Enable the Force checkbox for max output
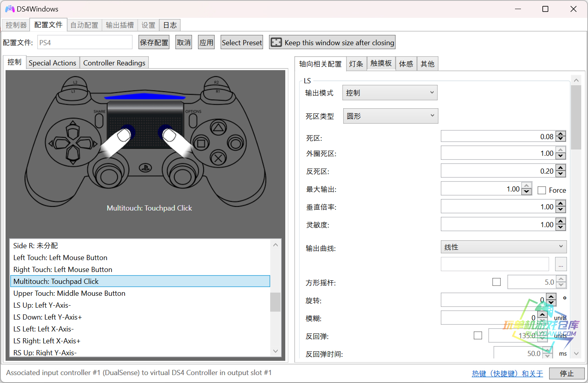 click(x=542, y=190)
